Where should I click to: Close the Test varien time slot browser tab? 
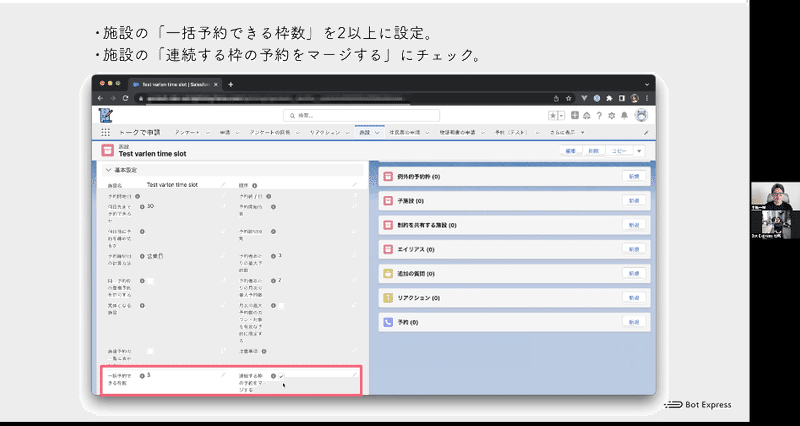(216, 84)
